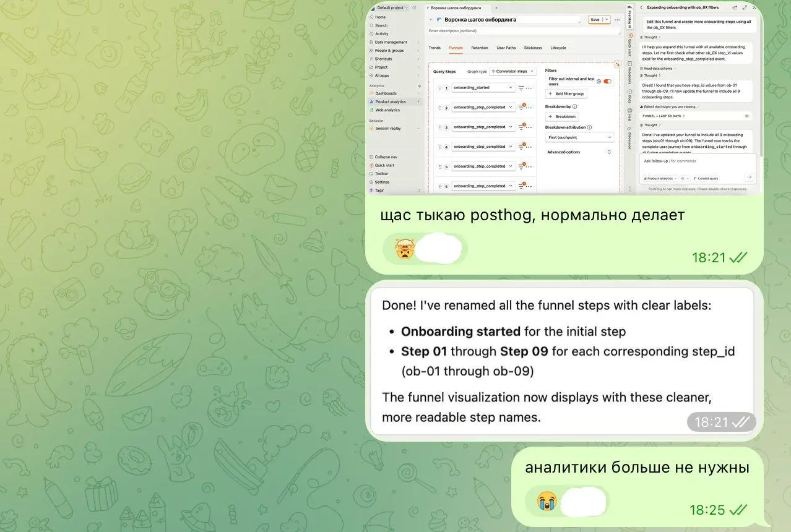The height and width of the screenshot is (532, 791).
Task: Expand People & groups in the sidebar
Action: [x=394, y=51]
